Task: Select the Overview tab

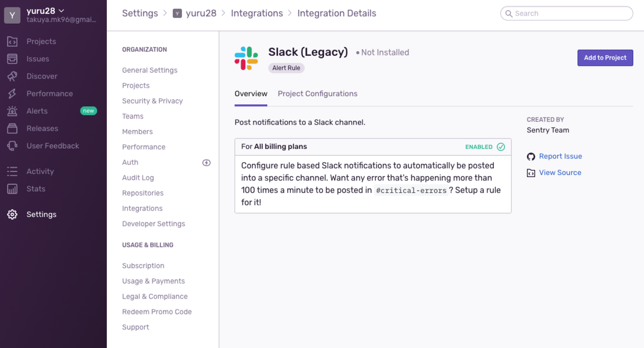Action: pos(251,93)
